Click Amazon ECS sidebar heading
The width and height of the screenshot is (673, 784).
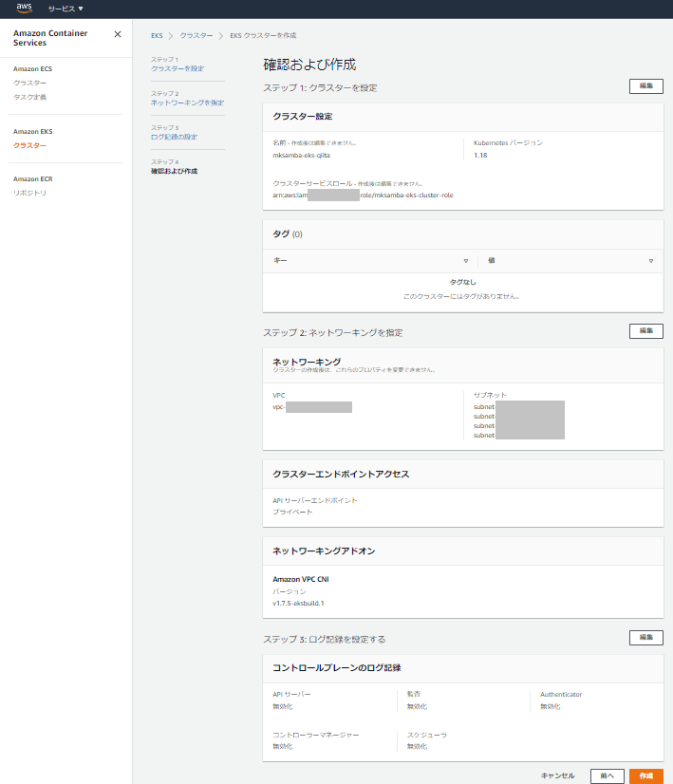(32, 69)
